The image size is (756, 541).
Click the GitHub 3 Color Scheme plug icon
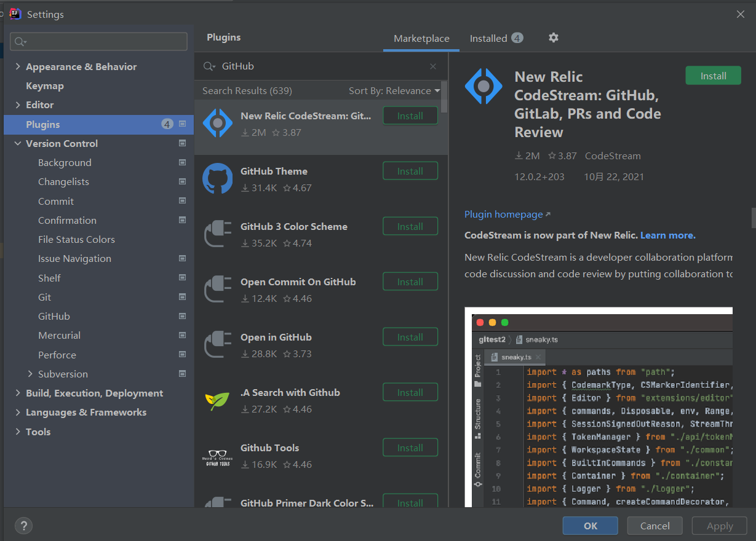tap(218, 234)
